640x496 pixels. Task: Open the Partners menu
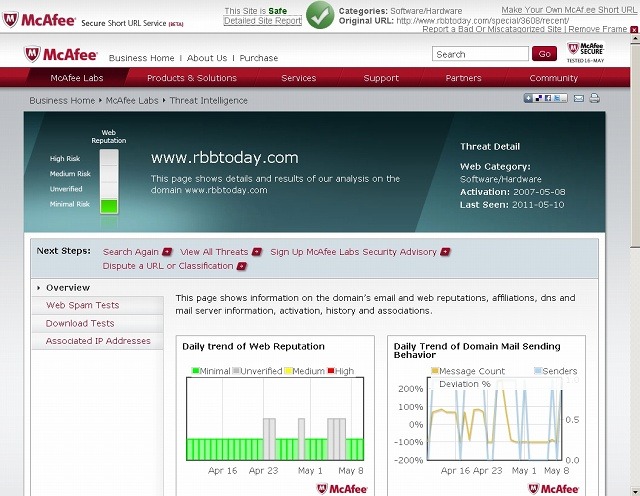(x=463, y=78)
